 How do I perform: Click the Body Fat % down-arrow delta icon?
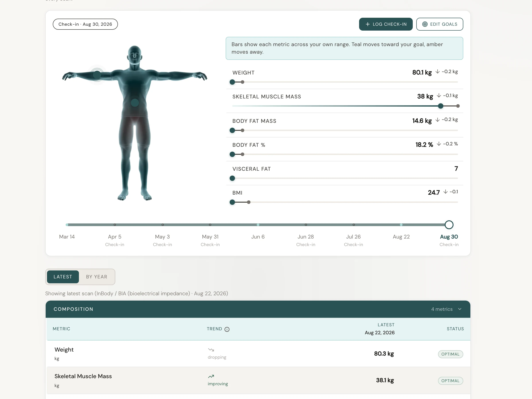click(439, 144)
